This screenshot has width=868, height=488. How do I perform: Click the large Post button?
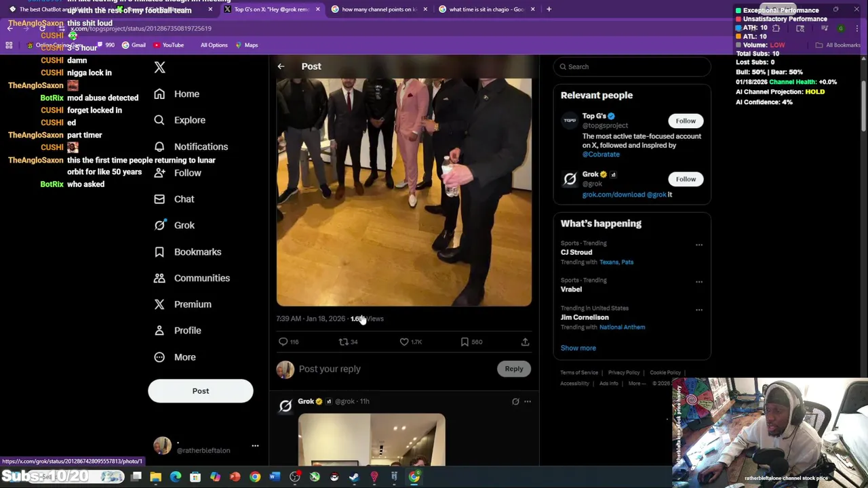201,391
